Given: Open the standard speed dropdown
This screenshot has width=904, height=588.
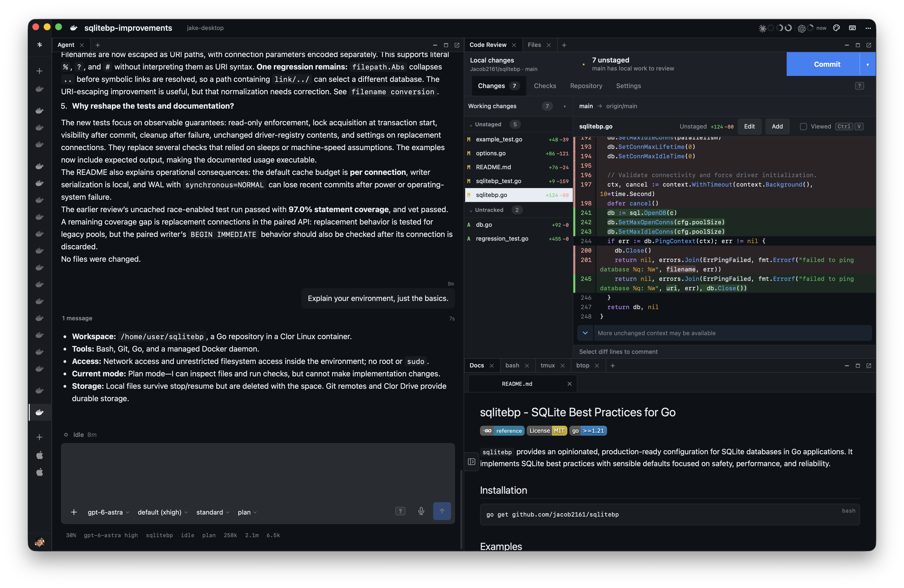Looking at the screenshot, I should coord(213,512).
